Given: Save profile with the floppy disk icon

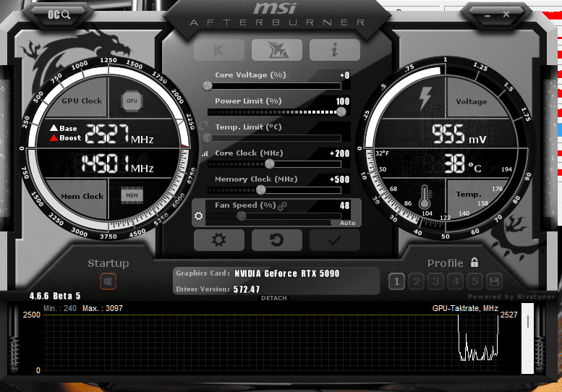Looking at the screenshot, I should click(494, 281).
